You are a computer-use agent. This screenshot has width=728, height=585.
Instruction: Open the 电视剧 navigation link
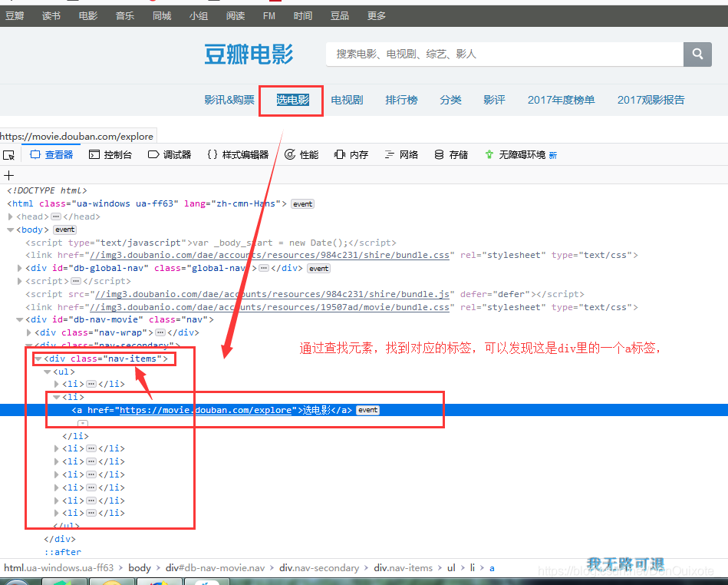[347, 100]
